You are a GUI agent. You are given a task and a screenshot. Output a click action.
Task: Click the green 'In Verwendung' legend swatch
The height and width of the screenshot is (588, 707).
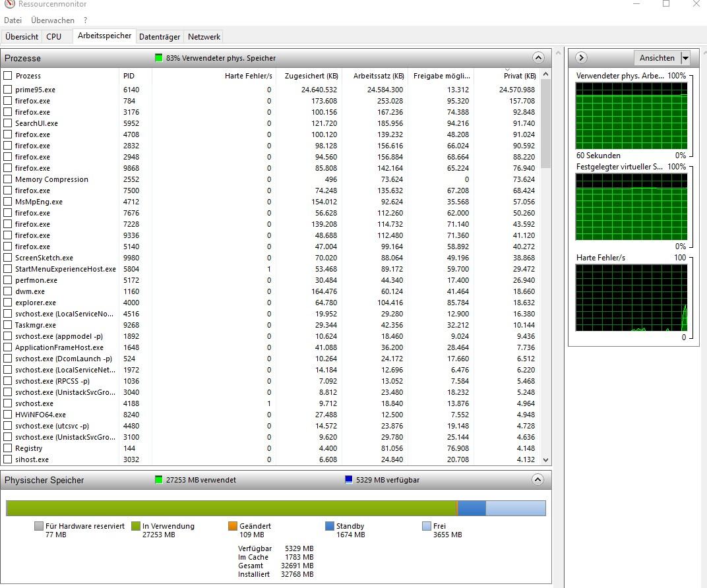[x=136, y=526]
